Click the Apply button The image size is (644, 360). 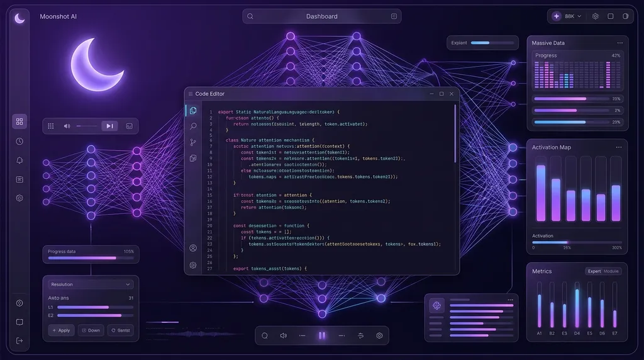61,330
